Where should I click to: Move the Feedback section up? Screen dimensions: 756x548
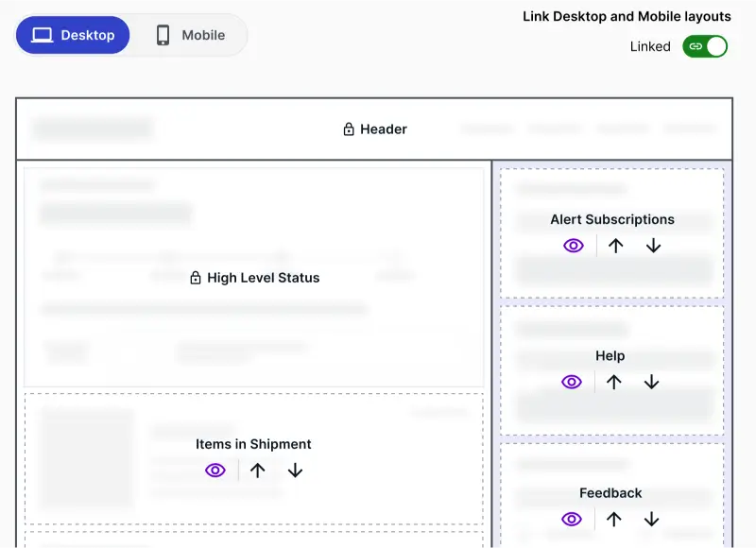tap(613, 519)
